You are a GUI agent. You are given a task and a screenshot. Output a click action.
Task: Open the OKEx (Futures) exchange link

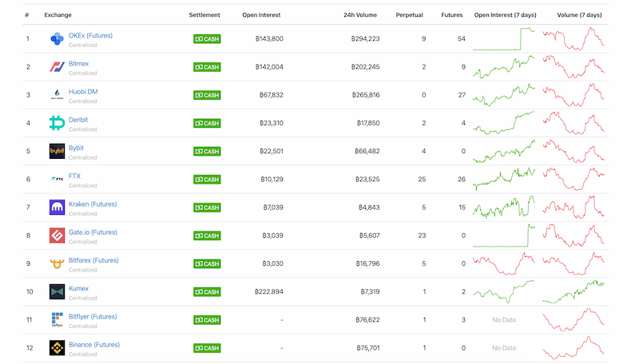click(x=90, y=35)
